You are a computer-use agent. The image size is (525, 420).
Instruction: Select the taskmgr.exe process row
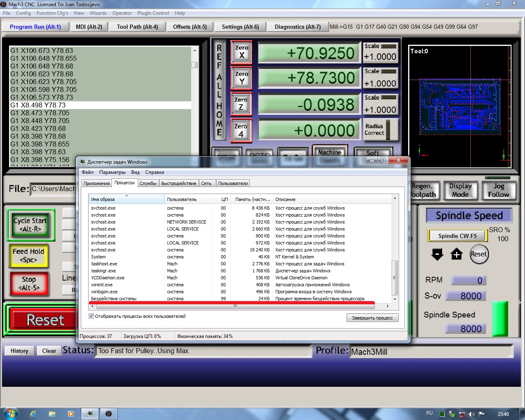tap(240, 271)
